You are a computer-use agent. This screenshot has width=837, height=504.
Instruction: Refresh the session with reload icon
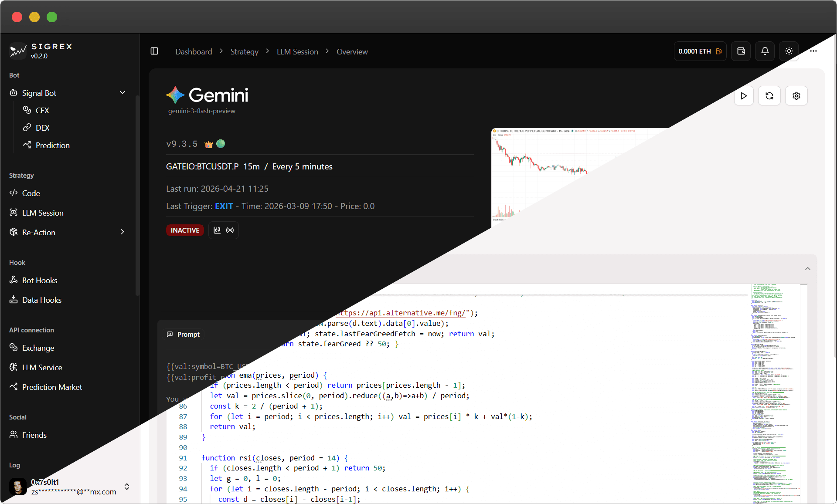[769, 96]
